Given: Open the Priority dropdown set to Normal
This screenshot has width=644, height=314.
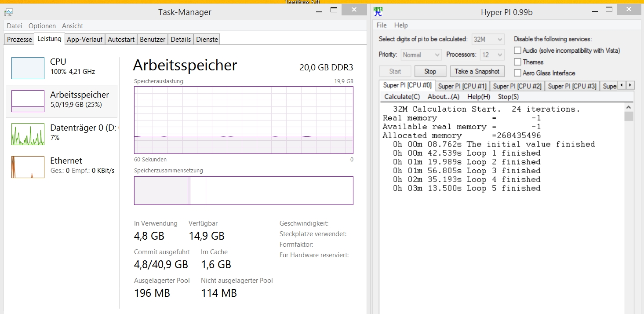Looking at the screenshot, I should tap(421, 55).
